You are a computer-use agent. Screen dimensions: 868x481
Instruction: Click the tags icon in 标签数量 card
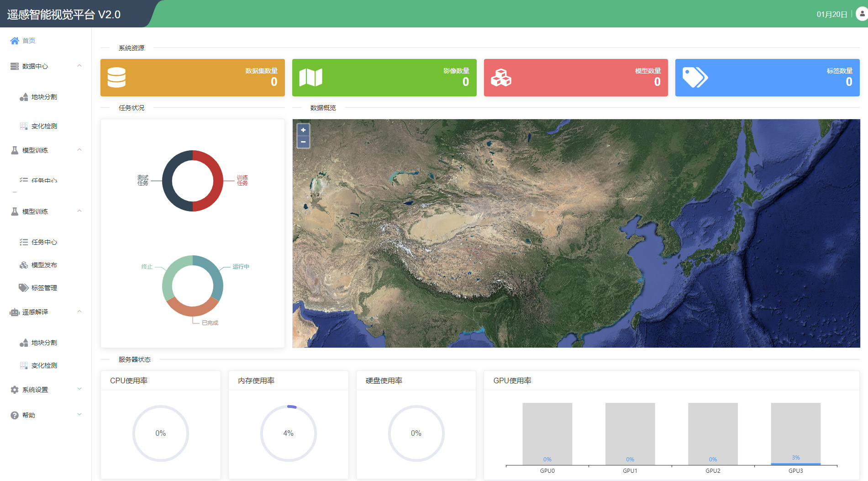[695, 78]
